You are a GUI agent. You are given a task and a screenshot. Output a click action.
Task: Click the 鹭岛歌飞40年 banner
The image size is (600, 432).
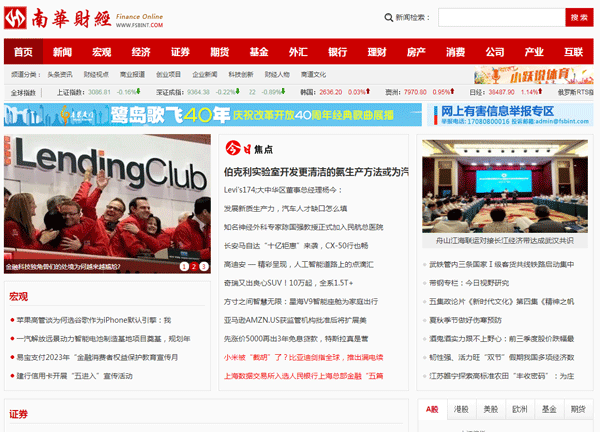pyautogui.click(x=213, y=115)
